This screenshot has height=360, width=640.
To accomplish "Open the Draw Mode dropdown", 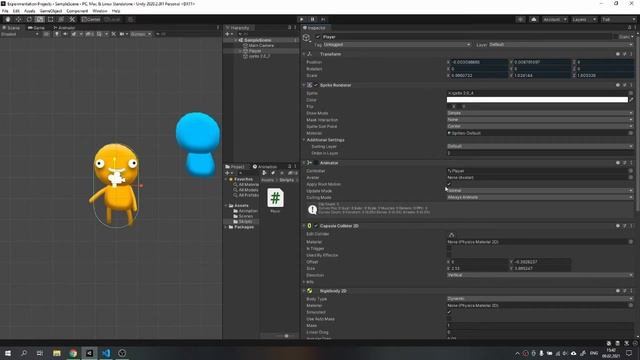I will [540, 113].
